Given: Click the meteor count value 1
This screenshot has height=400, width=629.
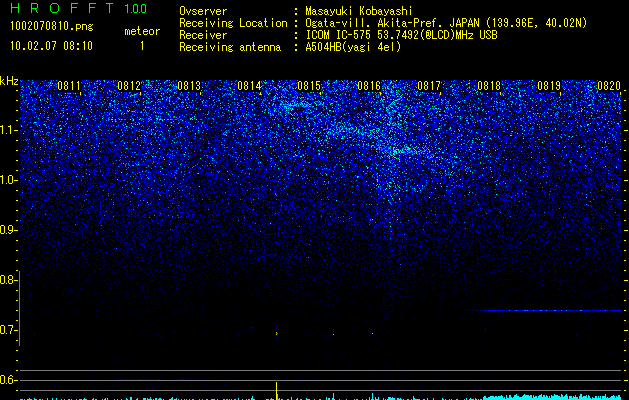Looking at the screenshot, I should tap(142, 46).
